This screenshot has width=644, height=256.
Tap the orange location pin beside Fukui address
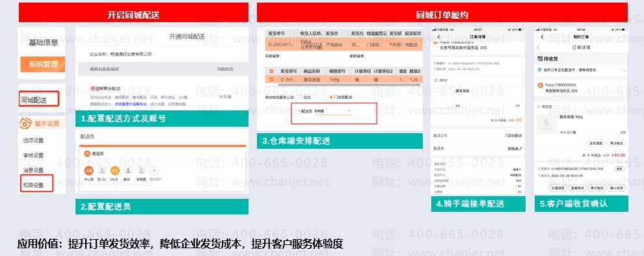pos(541,85)
